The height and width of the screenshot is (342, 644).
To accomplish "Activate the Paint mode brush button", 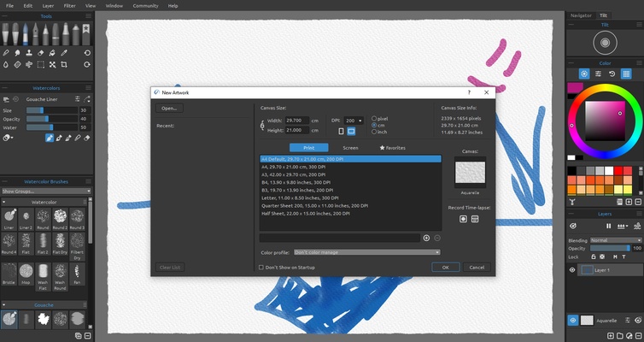I will [50, 139].
